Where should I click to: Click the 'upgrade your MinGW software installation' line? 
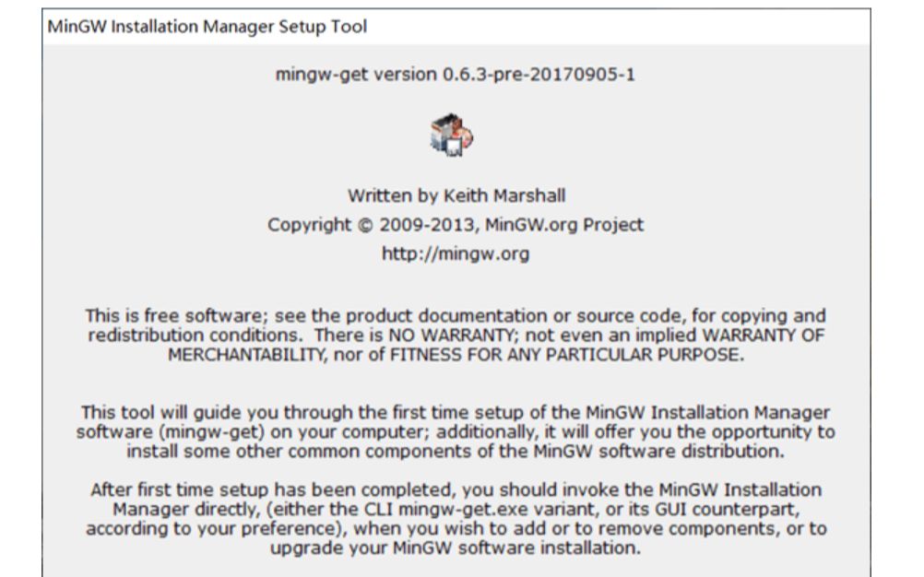click(456, 548)
